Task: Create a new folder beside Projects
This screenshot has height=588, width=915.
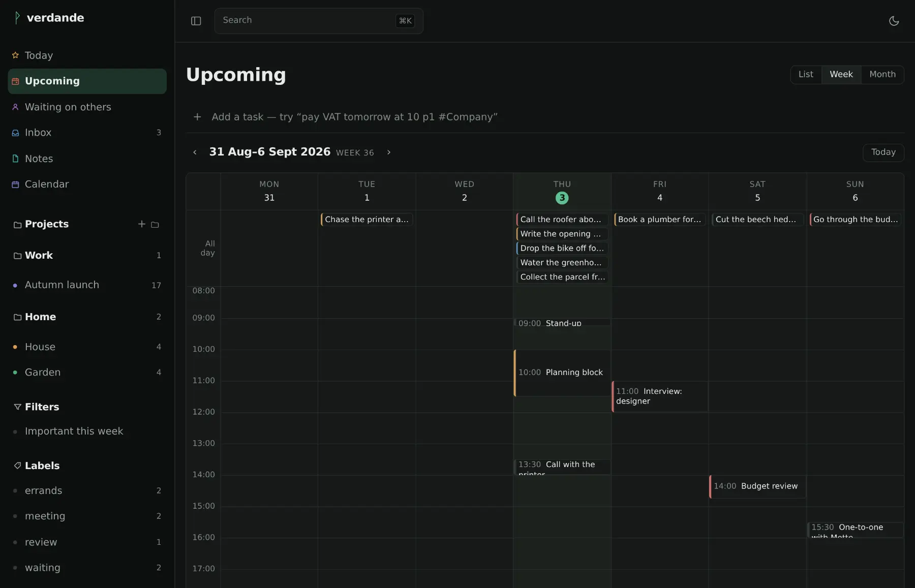Action: pos(155,225)
